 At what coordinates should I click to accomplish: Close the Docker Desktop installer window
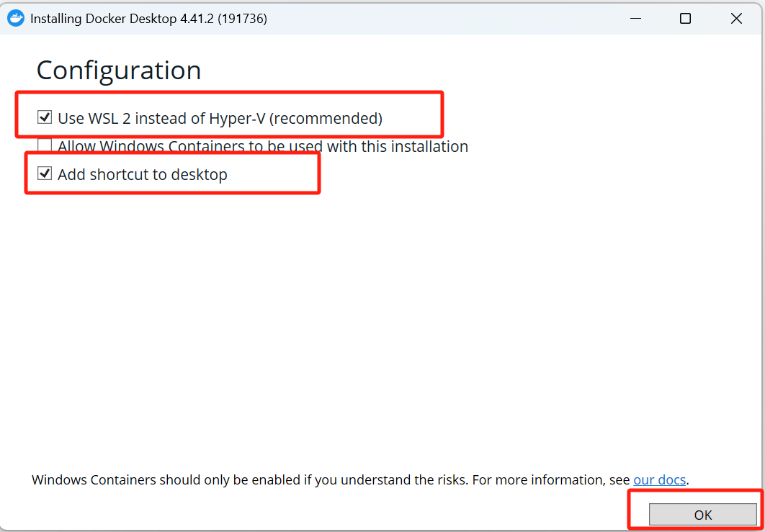click(736, 19)
